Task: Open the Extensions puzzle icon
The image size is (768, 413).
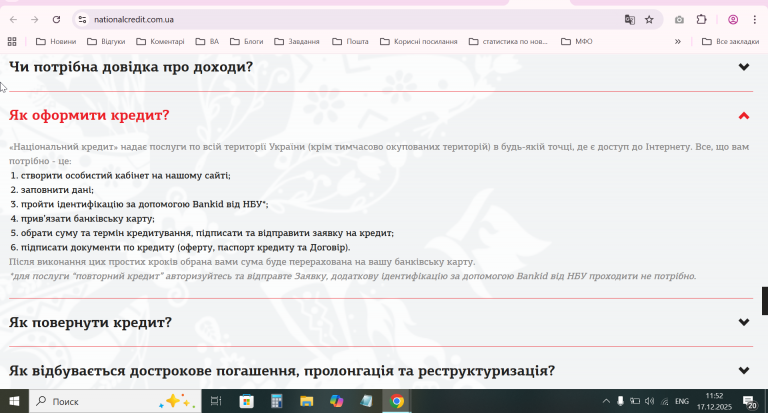Action: pyautogui.click(x=701, y=20)
